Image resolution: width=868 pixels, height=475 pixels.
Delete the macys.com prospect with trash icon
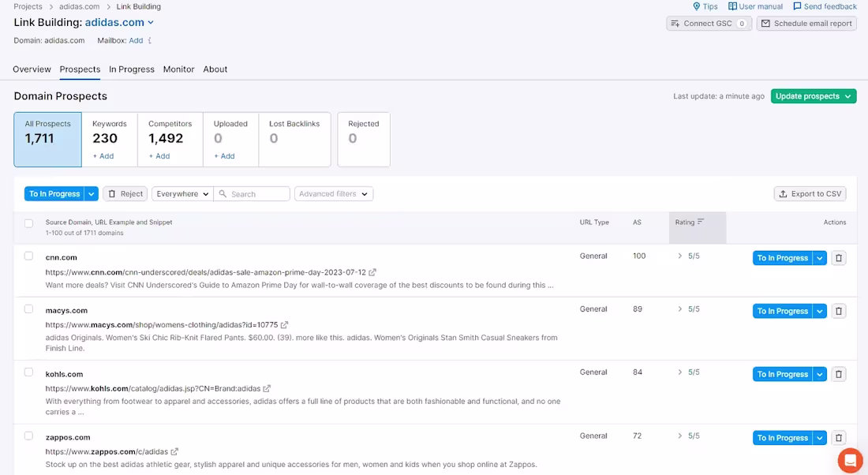(838, 311)
